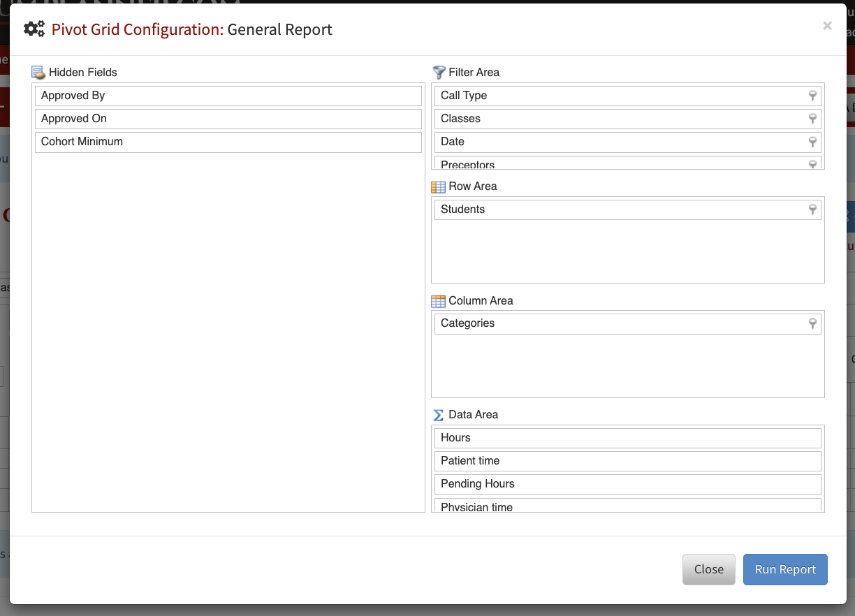
Task: Click the Close button
Action: pos(709,569)
